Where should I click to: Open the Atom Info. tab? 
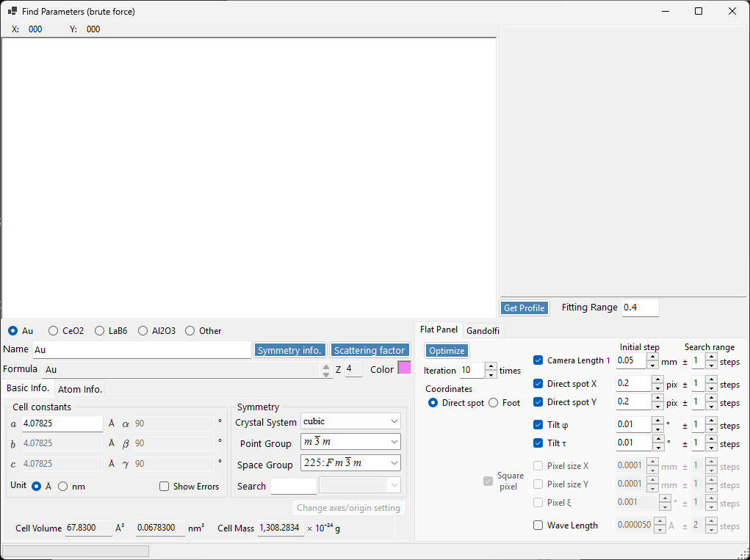point(80,389)
